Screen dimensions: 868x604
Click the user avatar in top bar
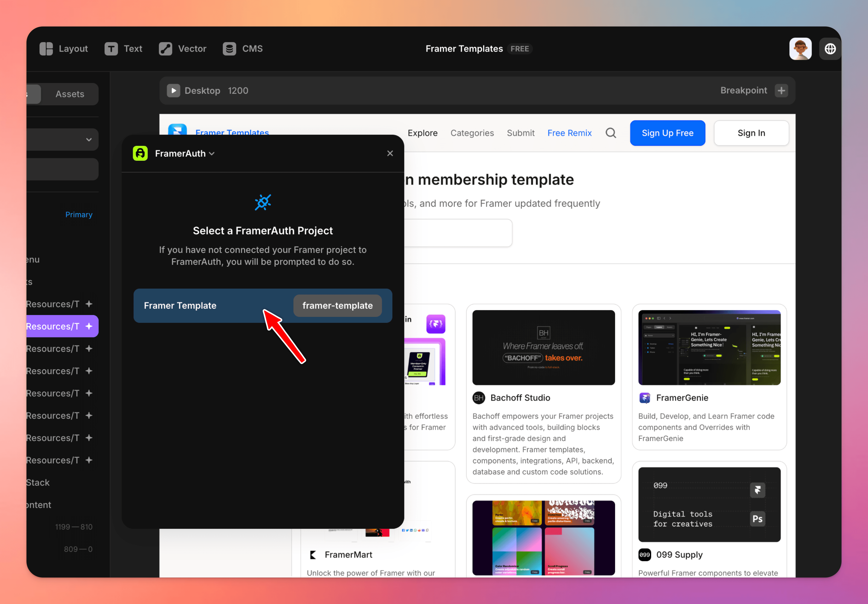(x=800, y=49)
